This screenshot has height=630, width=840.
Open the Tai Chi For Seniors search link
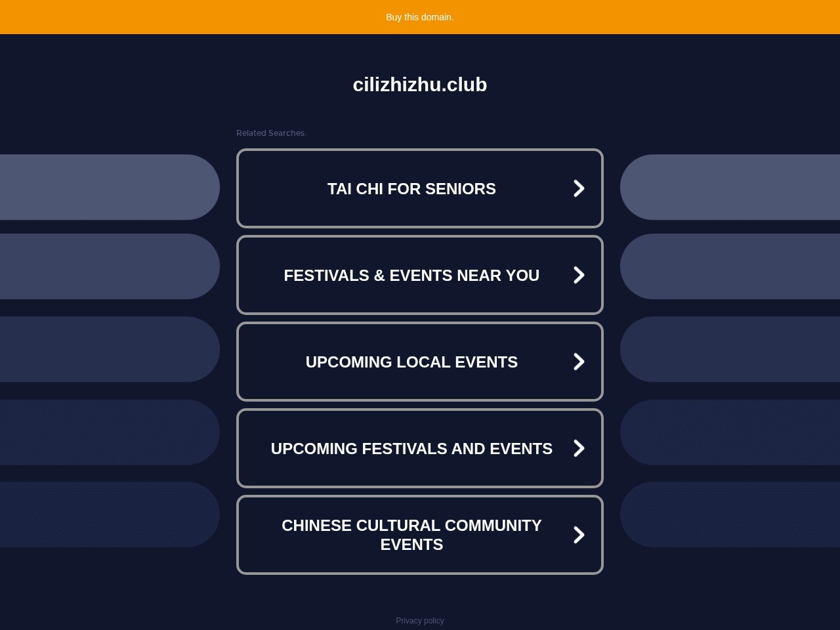point(411,189)
